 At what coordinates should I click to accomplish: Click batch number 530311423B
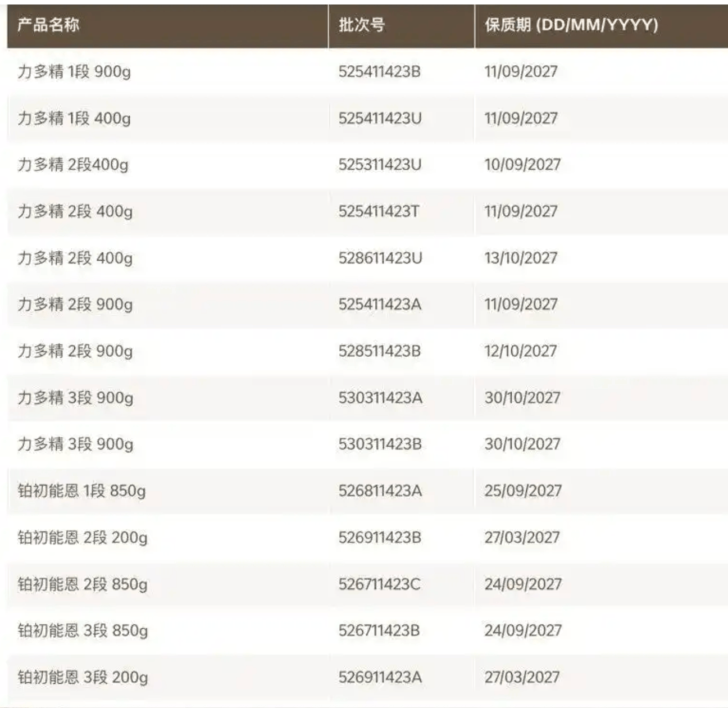[x=380, y=444]
